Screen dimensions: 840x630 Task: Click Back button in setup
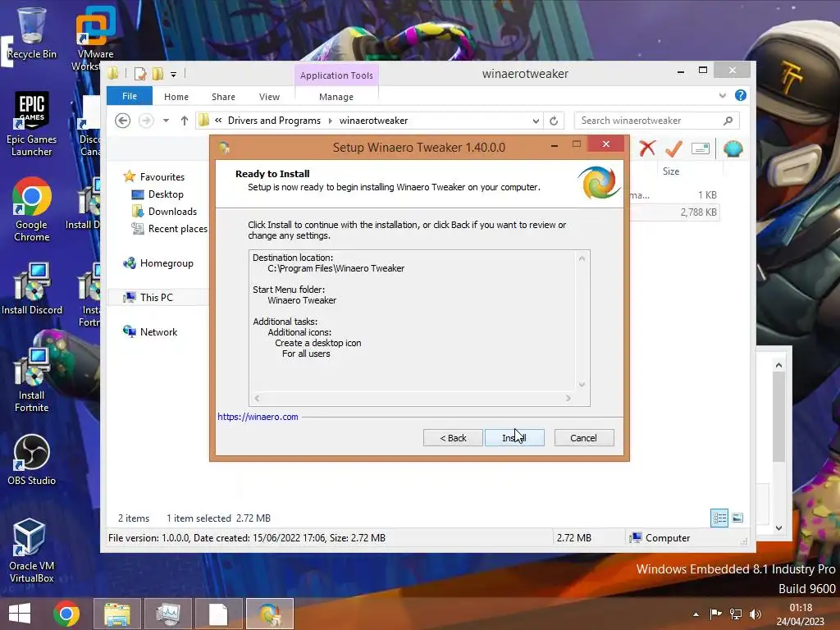click(x=453, y=438)
